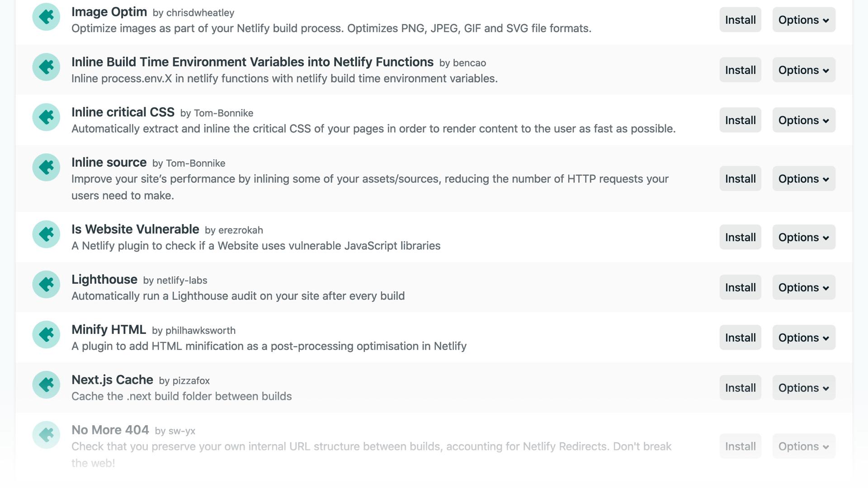The width and height of the screenshot is (868, 488).
Task: Click the Next.js Cache plugin icon
Action: click(45, 385)
